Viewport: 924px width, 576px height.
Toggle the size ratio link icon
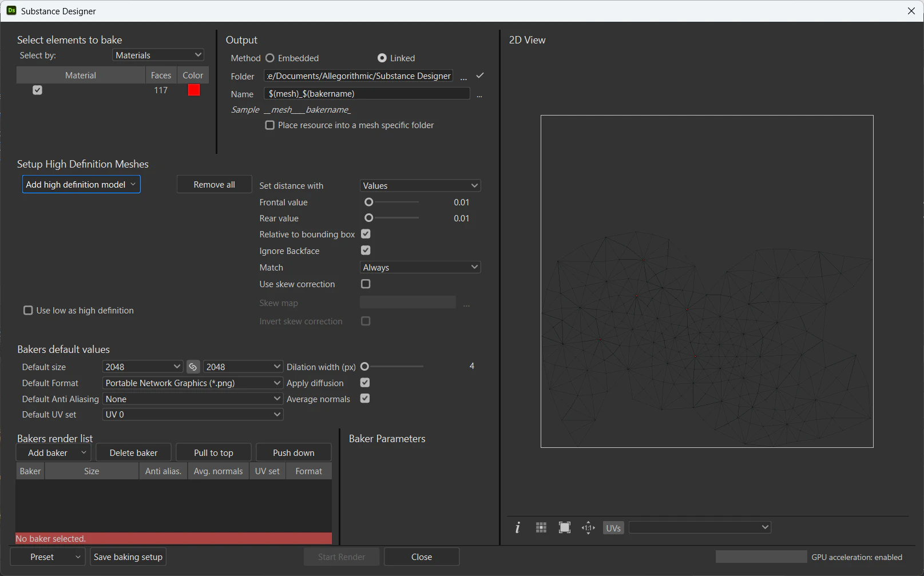tap(193, 367)
